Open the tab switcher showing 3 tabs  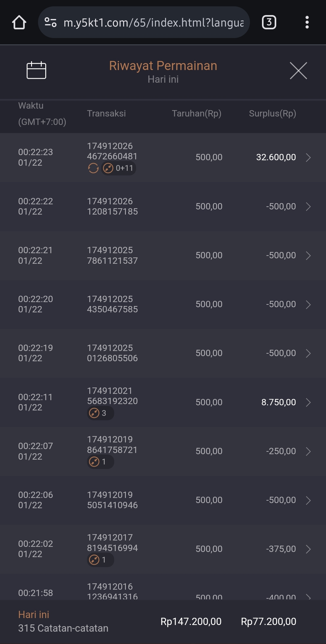[269, 22]
